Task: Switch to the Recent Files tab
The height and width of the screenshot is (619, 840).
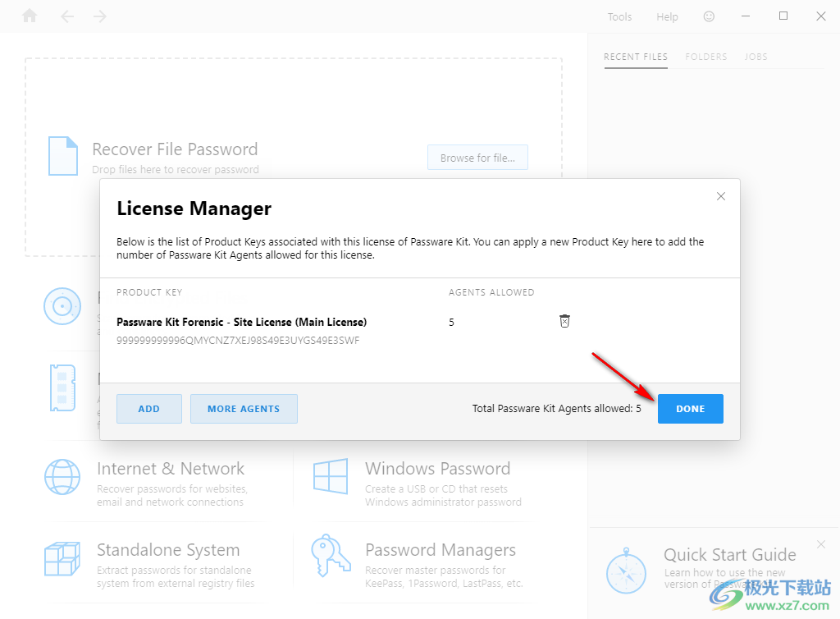Action: (636, 57)
